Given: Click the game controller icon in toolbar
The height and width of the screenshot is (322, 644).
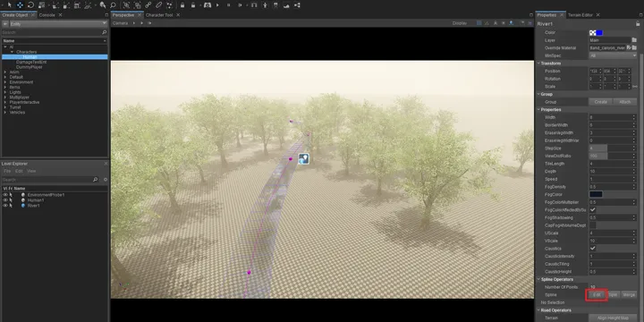Looking at the screenshot, I should 208,5.
